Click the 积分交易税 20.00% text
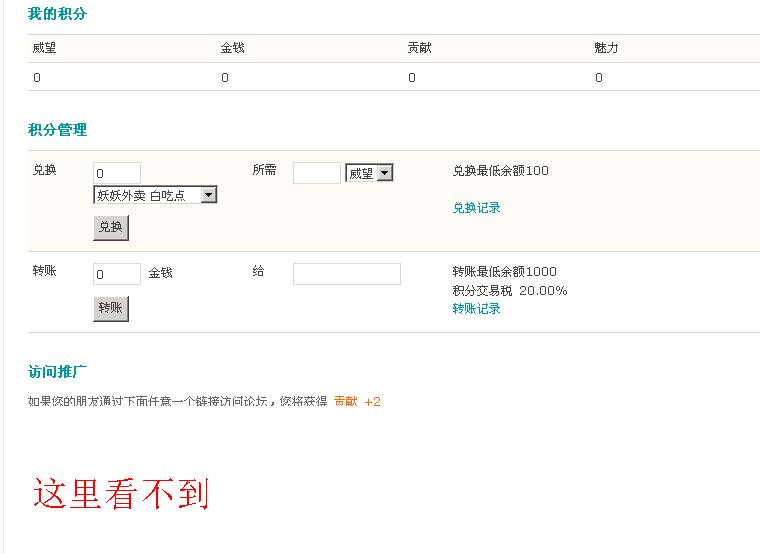This screenshot has height=554, width=760. (x=510, y=291)
